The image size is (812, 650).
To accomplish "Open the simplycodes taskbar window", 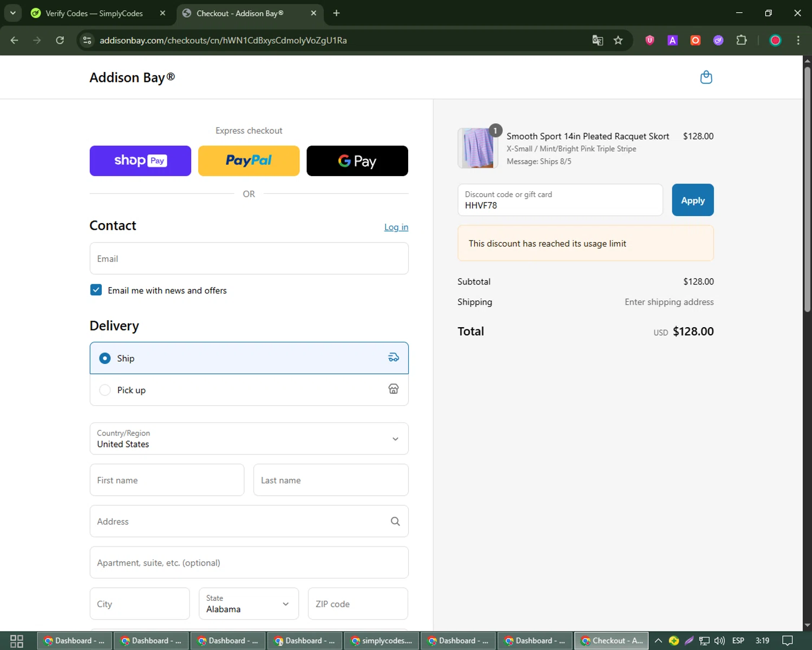I will pyautogui.click(x=381, y=641).
